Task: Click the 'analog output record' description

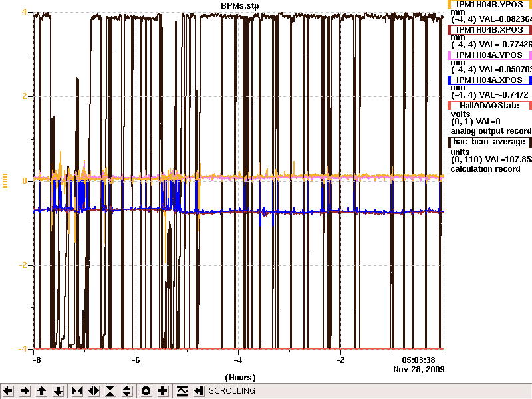Action: tap(491, 131)
